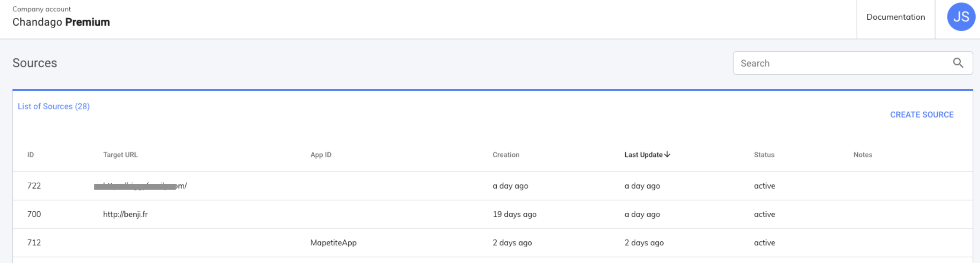Open the Documentation link
The height and width of the screenshot is (263, 980).
click(895, 17)
